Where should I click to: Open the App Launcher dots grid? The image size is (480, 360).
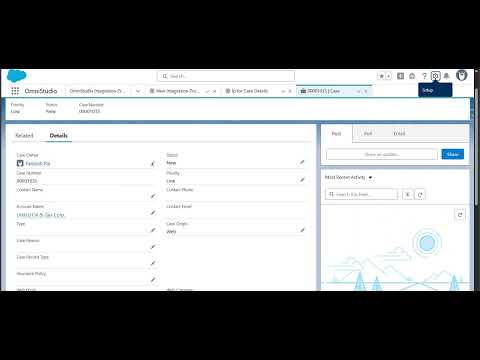tap(15, 91)
